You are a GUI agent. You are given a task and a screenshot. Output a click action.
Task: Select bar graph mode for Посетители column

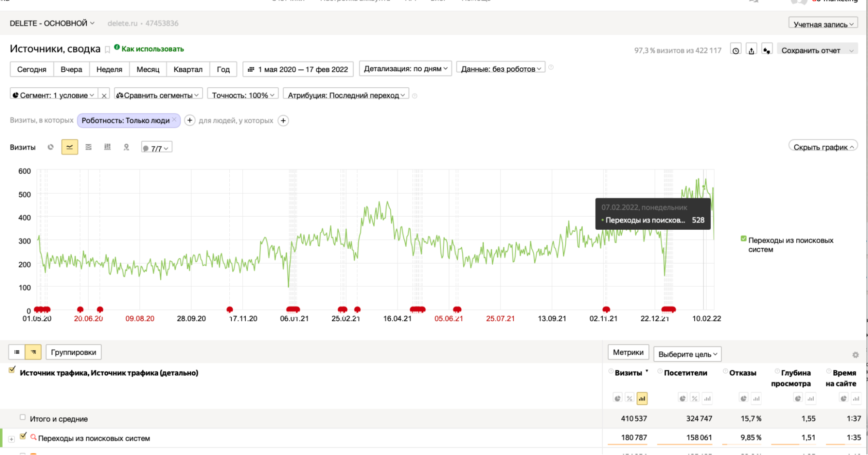pyautogui.click(x=708, y=399)
